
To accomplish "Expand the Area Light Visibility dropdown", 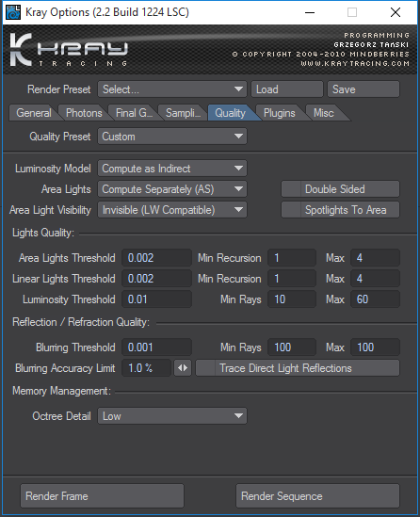I will [172, 210].
